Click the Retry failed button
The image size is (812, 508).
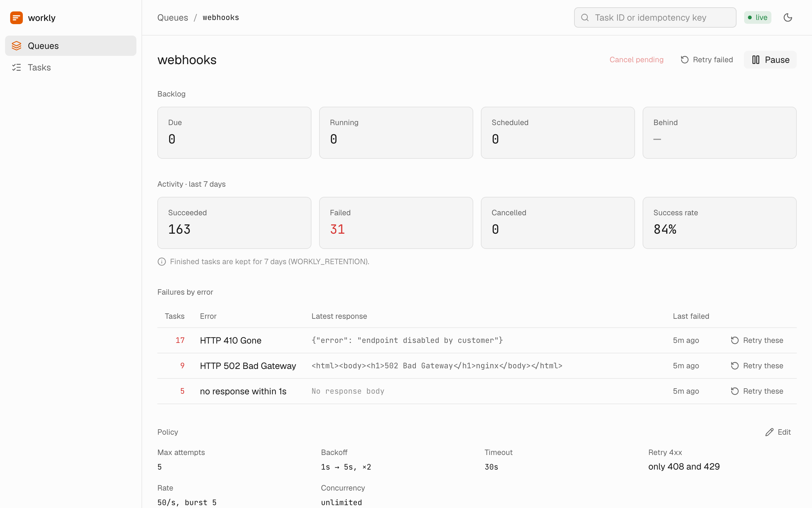coord(706,60)
